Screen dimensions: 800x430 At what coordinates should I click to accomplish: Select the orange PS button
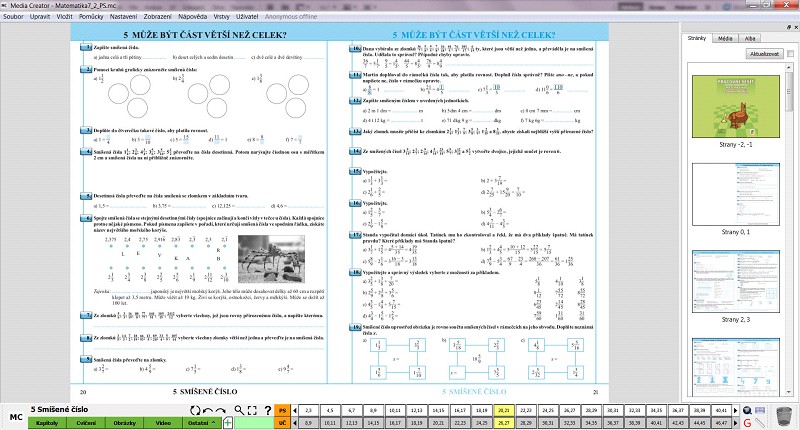282,410
